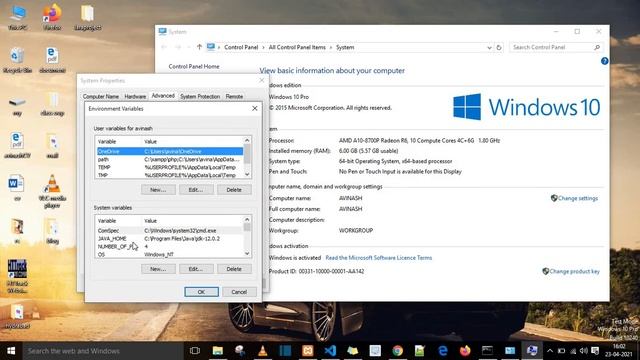Cancel the Environment Variables dialog
Viewport: 640px width, 360px height.
pyautogui.click(x=239, y=292)
